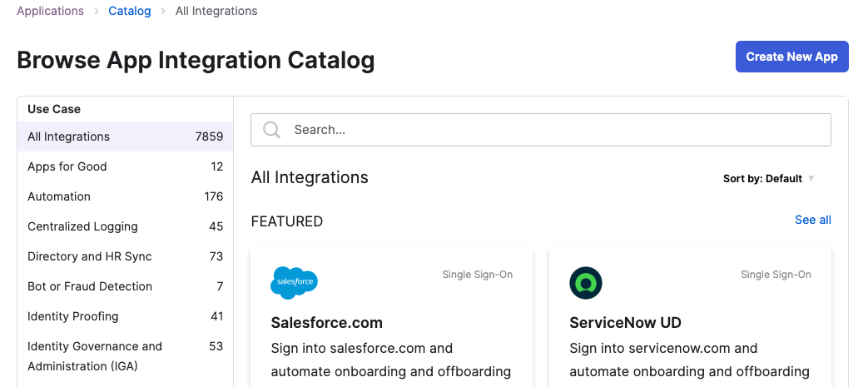Go to Applications breadcrumb link
This screenshot has height=387, width=868.
click(x=51, y=11)
